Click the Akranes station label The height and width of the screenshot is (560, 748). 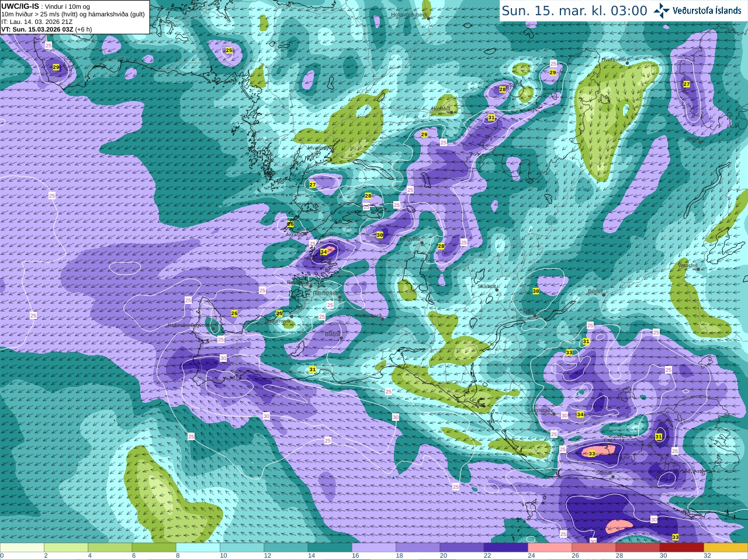pyautogui.click(x=295, y=234)
